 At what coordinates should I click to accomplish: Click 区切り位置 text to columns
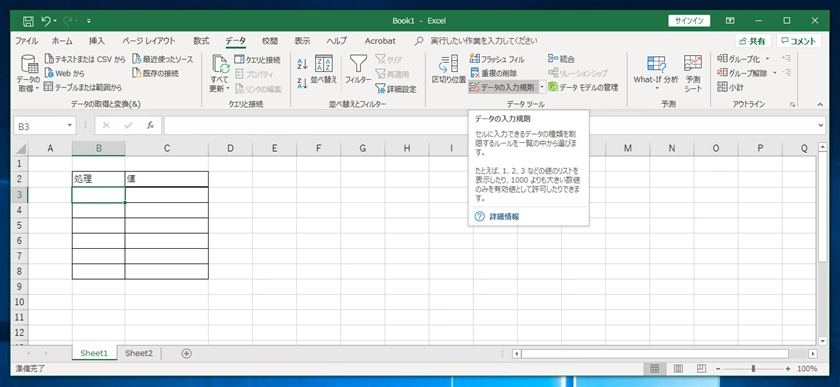448,70
